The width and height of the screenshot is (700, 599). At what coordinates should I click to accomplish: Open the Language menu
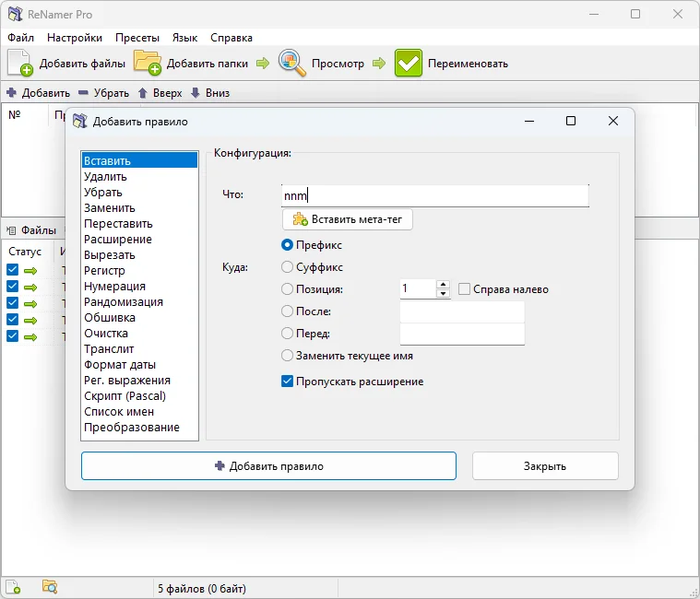[x=184, y=38]
